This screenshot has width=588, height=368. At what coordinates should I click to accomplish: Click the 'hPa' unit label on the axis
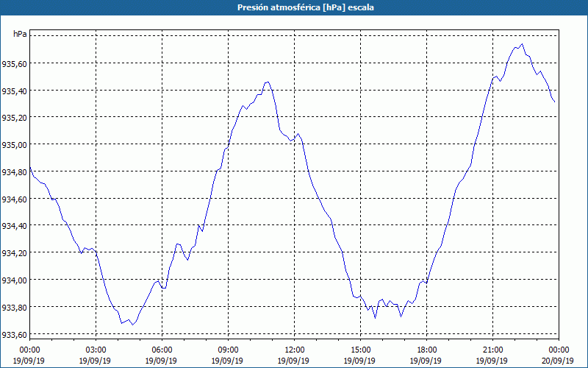tap(20, 34)
